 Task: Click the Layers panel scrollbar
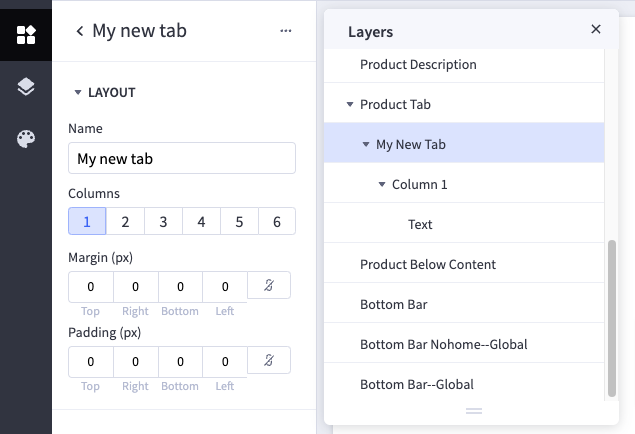(612, 316)
